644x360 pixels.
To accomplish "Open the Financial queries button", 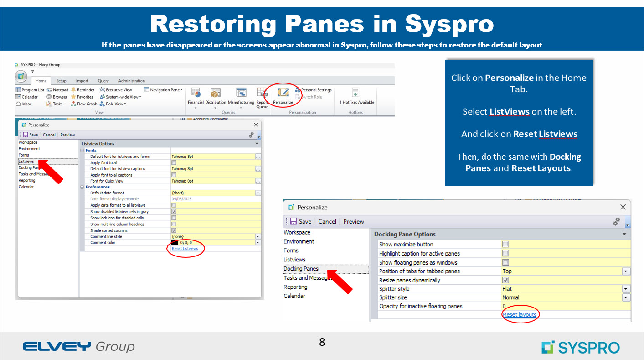I will click(196, 98).
